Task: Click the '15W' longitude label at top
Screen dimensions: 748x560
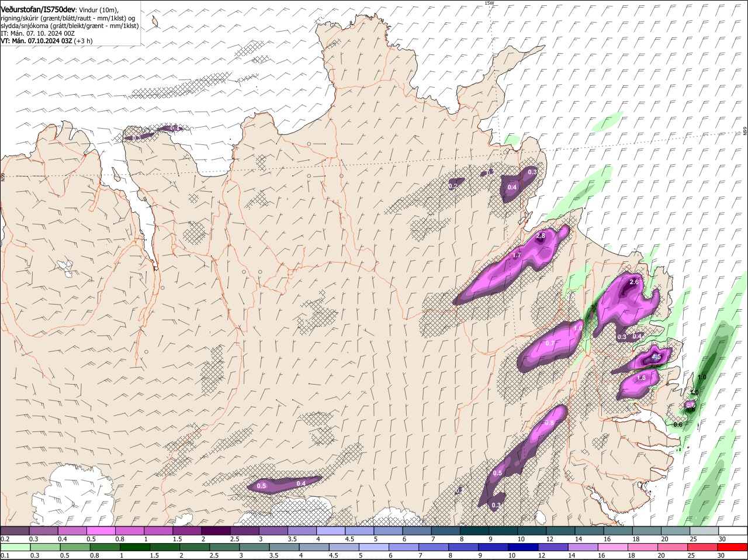Action: tap(490, 3)
